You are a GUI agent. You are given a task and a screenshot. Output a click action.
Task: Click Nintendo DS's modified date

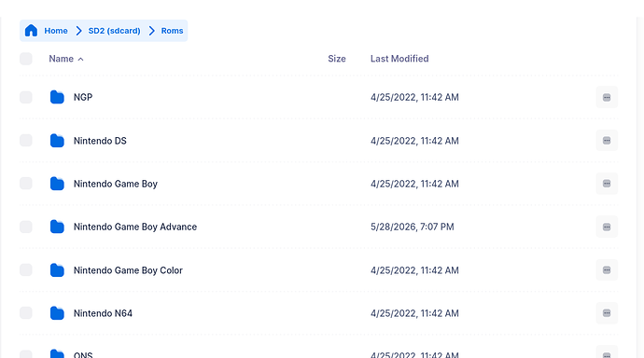(x=414, y=141)
